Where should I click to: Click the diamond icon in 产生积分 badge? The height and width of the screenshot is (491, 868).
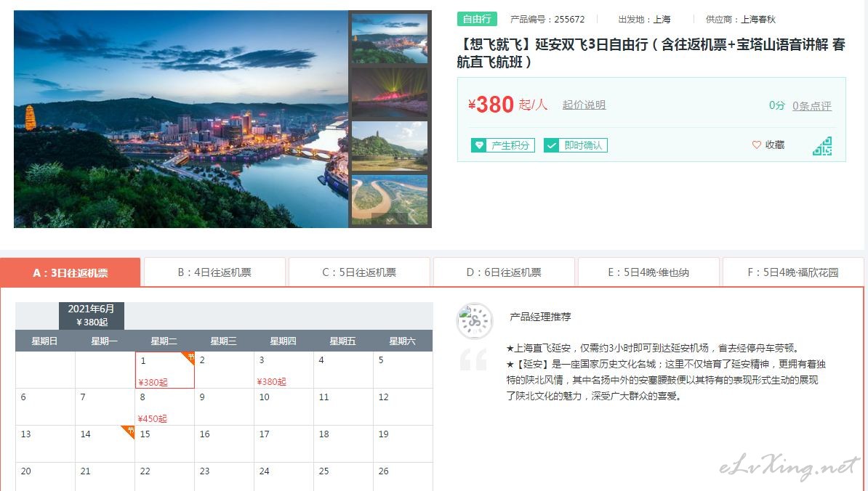tap(479, 145)
